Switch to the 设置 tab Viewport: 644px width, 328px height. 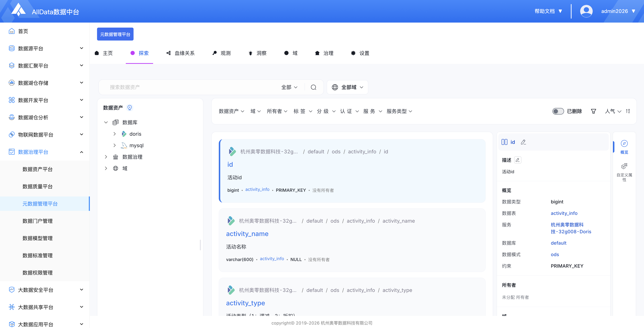(360, 53)
